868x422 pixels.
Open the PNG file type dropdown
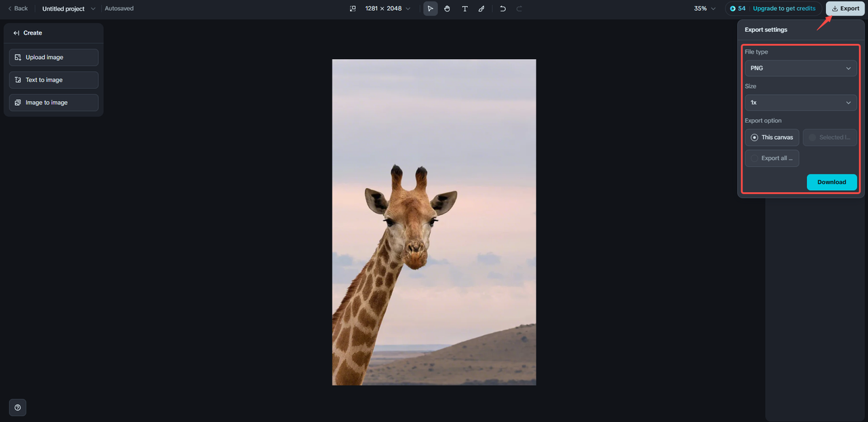click(x=800, y=68)
